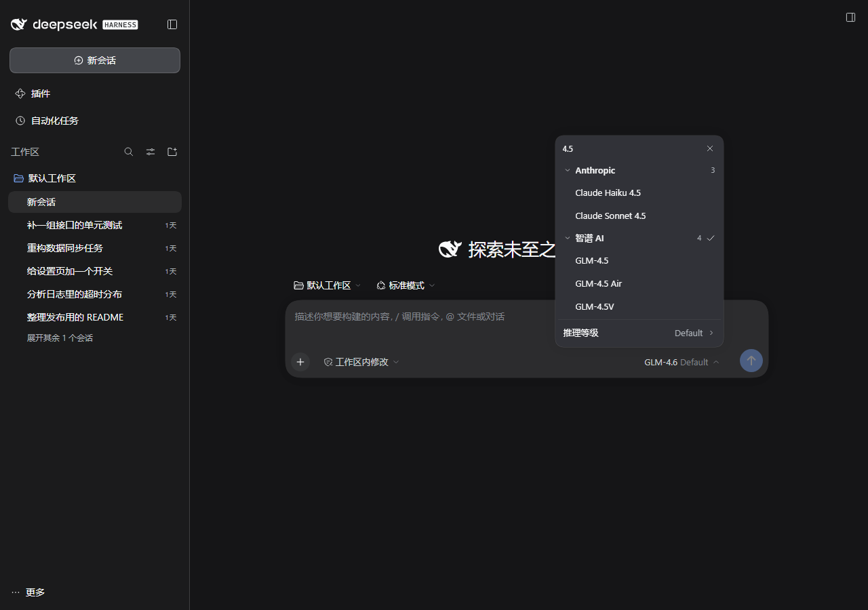The width and height of the screenshot is (868, 610).
Task: Click the send arrow button
Action: [751, 361]
